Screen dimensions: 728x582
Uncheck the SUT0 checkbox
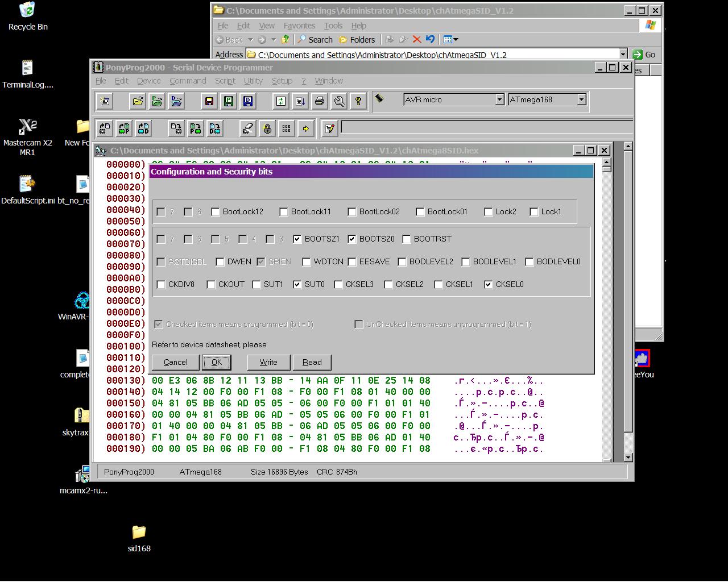(x=297, y=285)
